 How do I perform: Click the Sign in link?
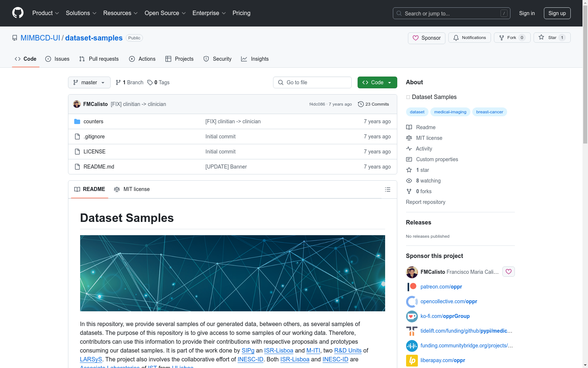527,13
